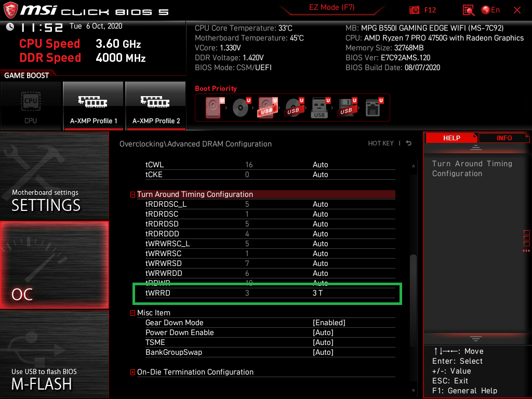Select the USB hard disk boot device icon
The width and height of the screenshot is (532, 399).
coord(268,108)
